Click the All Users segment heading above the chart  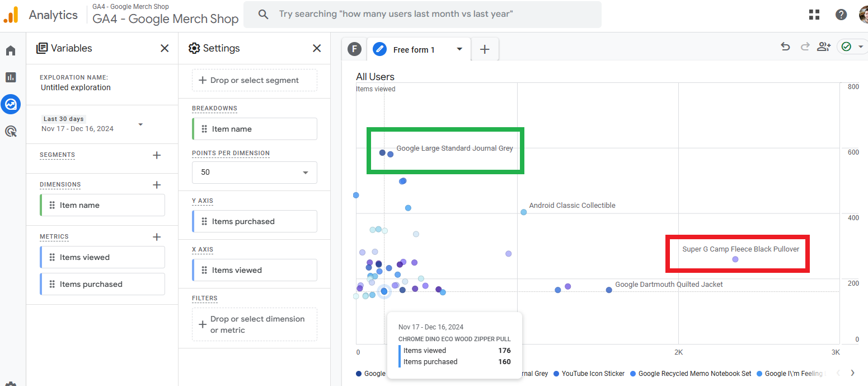click(375, 77)
